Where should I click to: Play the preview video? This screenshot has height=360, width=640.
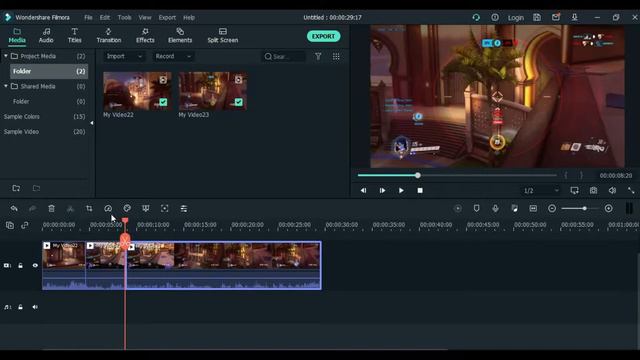[x=401, y=191]
